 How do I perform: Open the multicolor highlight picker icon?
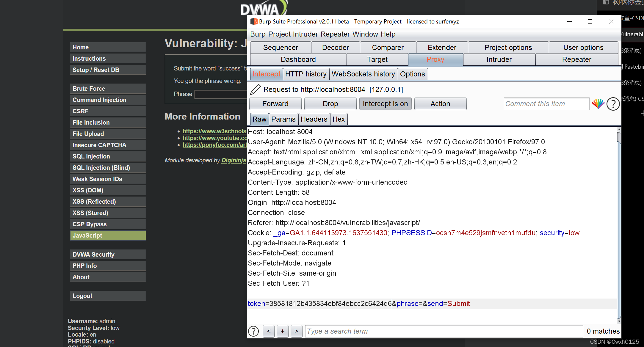tap(598, 104)
